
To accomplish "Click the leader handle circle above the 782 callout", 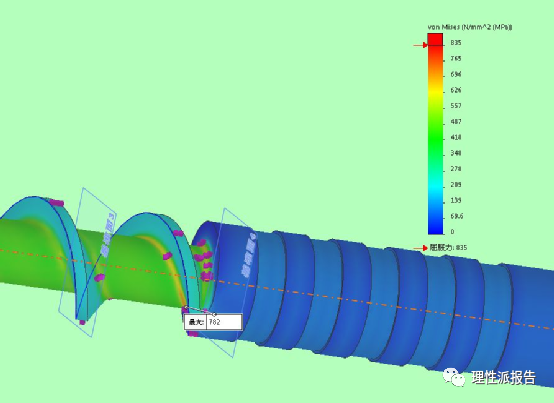I will tap(214, 314).
